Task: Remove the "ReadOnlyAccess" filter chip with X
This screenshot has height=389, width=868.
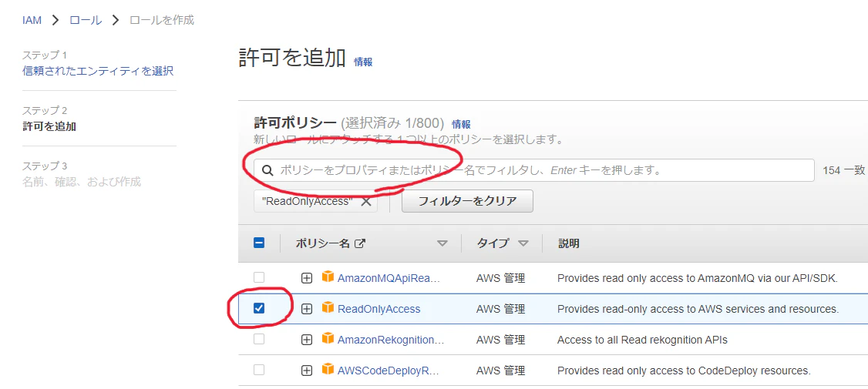Action: 366,201
